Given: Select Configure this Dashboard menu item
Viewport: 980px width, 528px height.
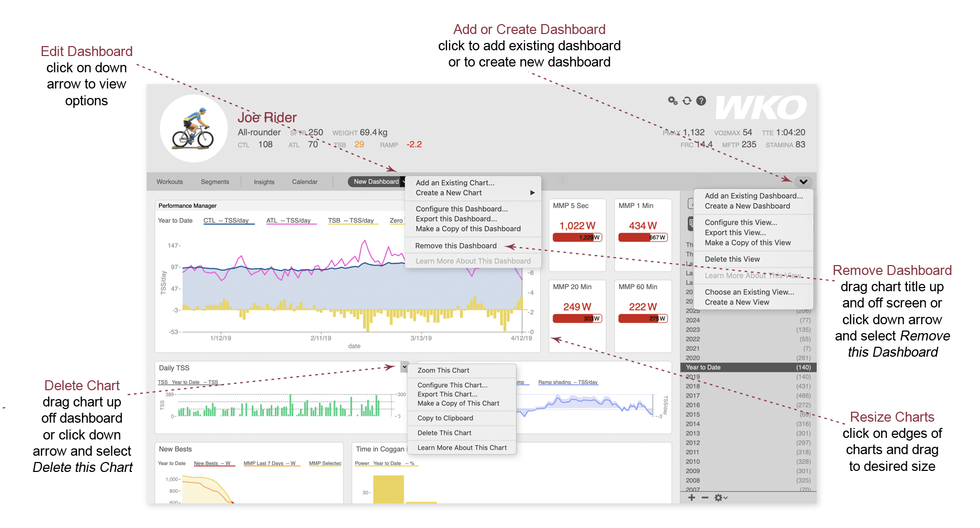Looking at the screenshot, I should [x=462, y=209].
